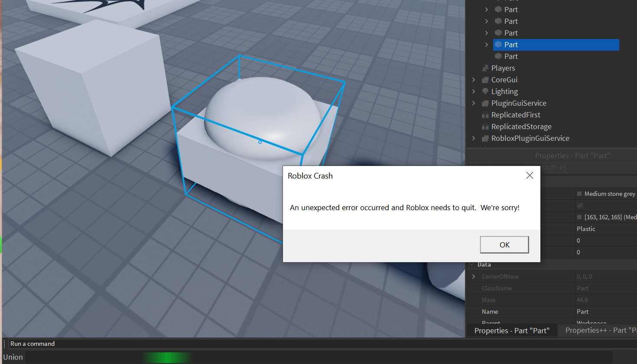Click the Medium stone grey color swatch

579,194
